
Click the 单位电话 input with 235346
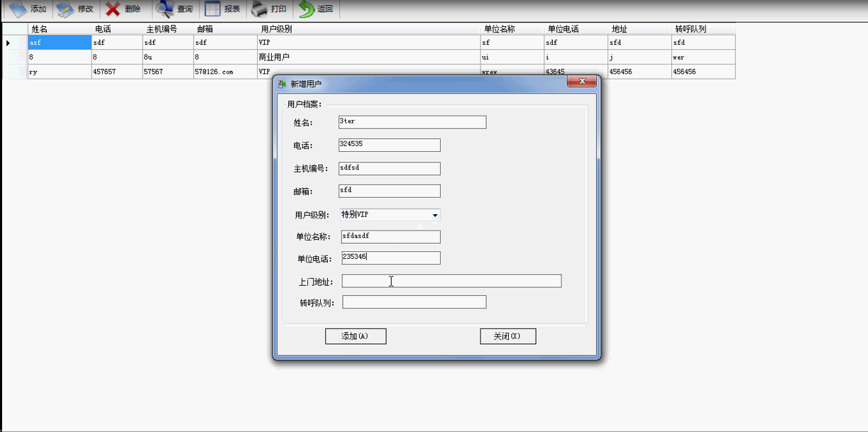391,258
